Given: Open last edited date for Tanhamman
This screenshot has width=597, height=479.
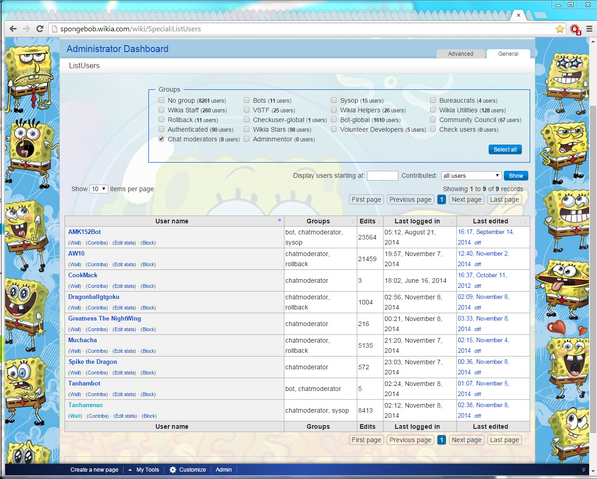Looking at the screenshot, I should (x=483, y=410).
